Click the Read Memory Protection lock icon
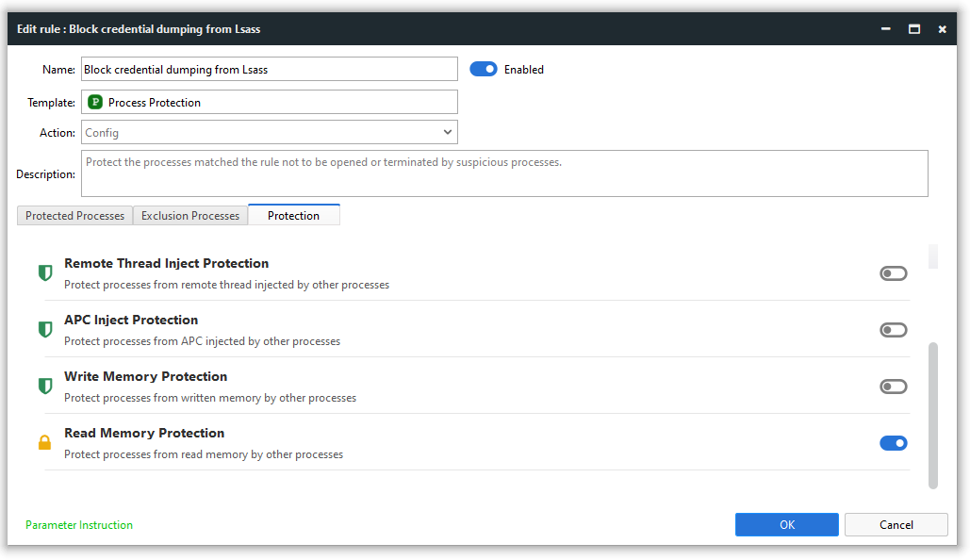This screenshot has height=560, width=970. click(x=44, y=443)
